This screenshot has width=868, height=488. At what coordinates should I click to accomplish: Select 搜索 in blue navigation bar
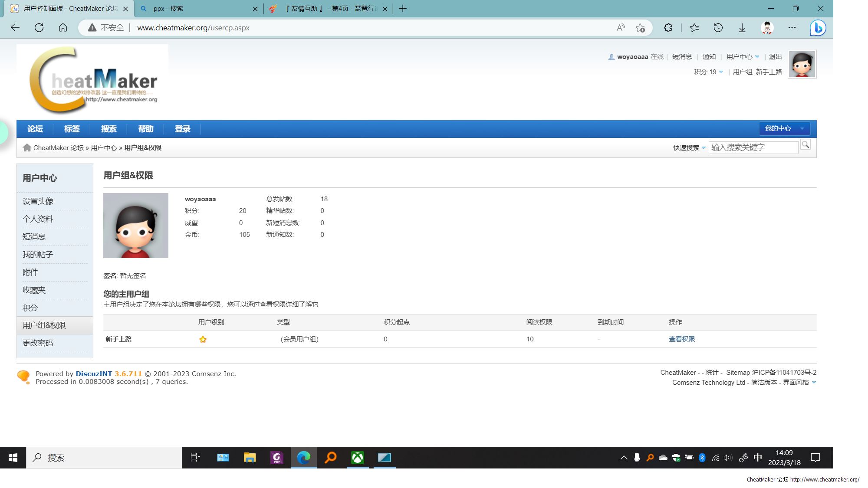[108, 129]
